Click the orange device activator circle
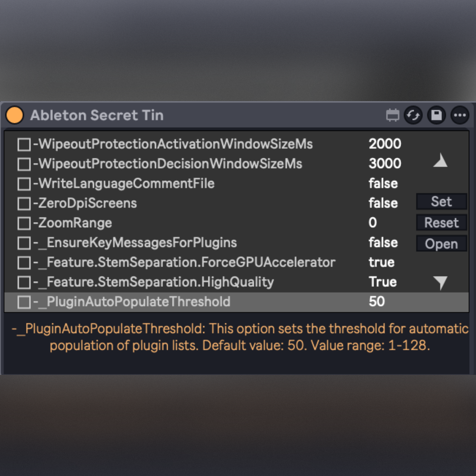This screenshot has width=476, height=476. [x=15, y=115]
